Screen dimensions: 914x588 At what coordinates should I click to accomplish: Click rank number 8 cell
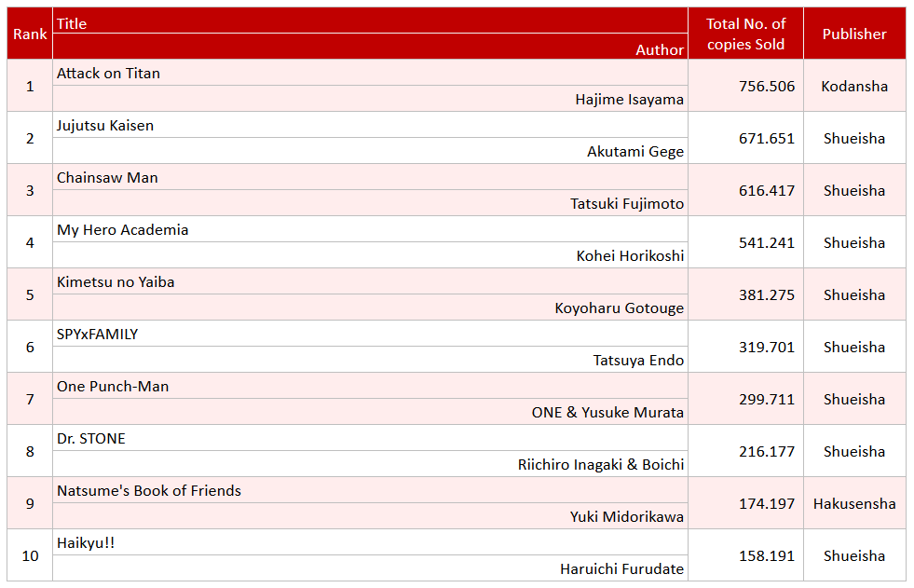pyautogui.click(x=30, y=451)
